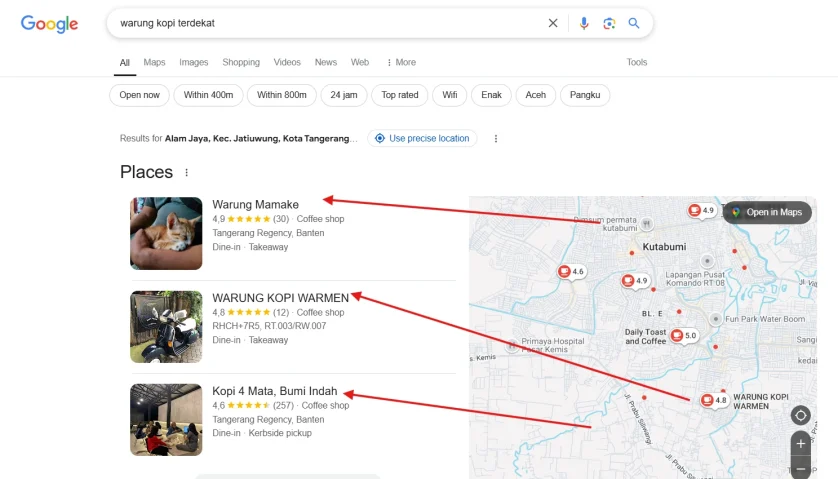This screenshot has height=479, width=838.
Task: Toggle the Wifi filter chip
Action: coord(449,95)
